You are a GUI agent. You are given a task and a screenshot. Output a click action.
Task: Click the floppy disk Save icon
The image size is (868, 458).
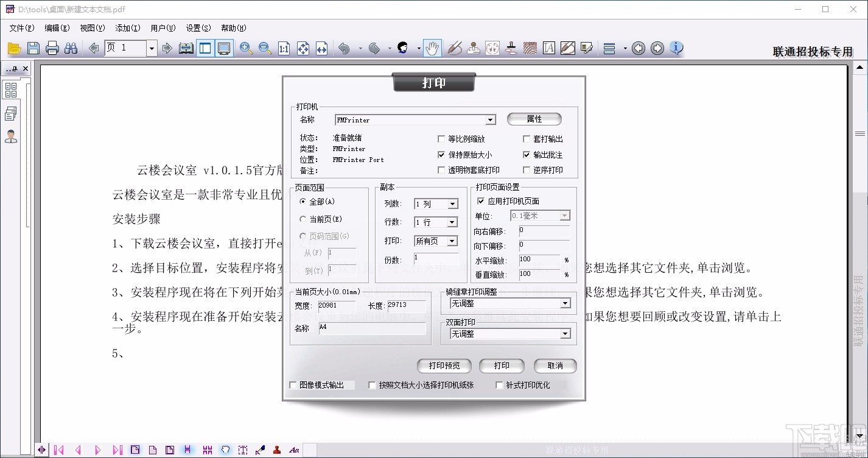click(x=33, y=49)
